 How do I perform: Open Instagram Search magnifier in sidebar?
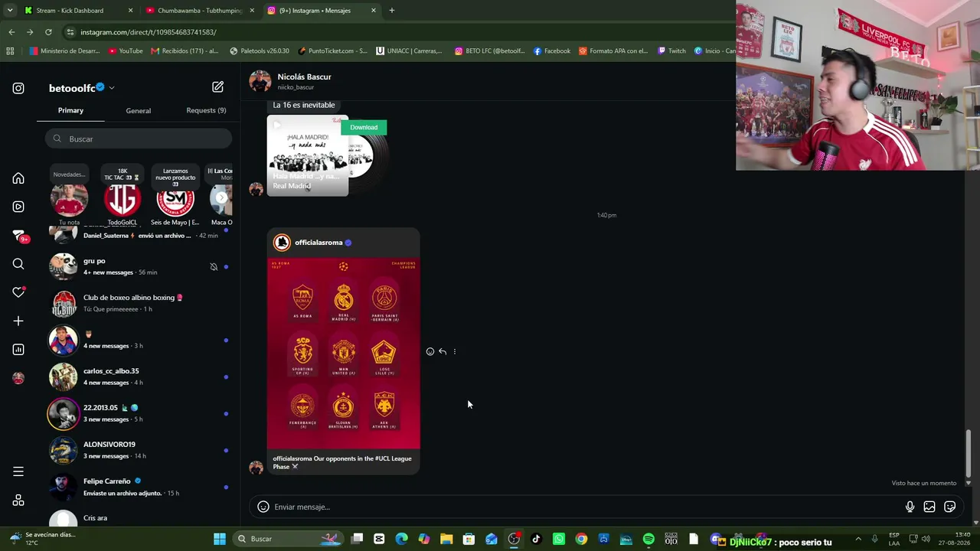pos(18,264)
